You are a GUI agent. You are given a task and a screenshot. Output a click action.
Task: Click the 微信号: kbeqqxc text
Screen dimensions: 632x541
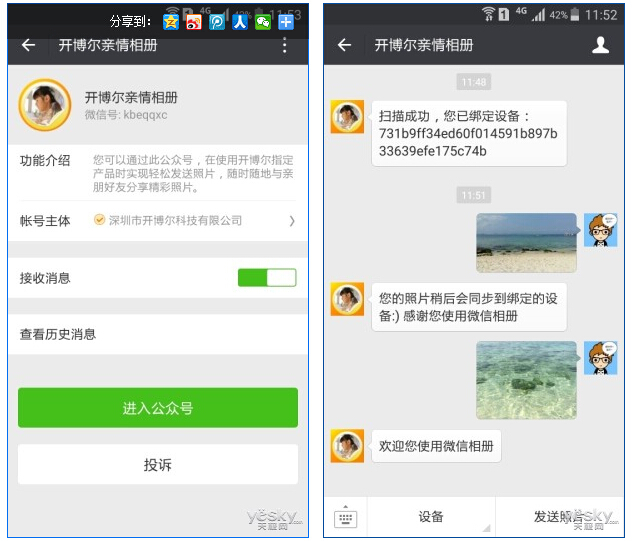(126, 115)
